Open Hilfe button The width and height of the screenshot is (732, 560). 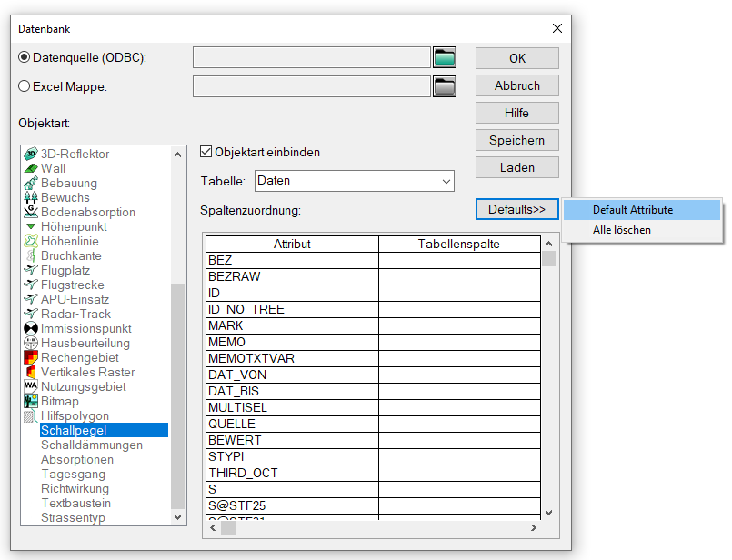tap(516, 113)
